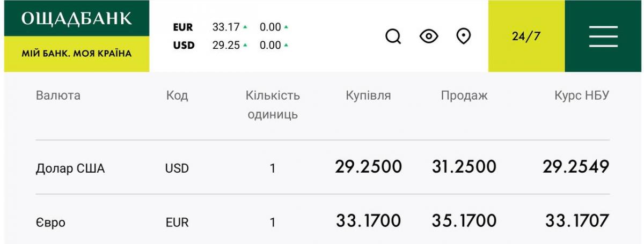Open the branch location pin icon

463,36
